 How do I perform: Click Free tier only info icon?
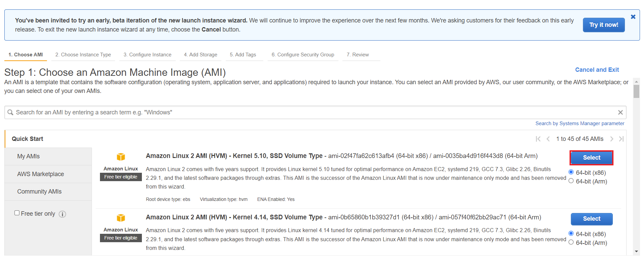pyautogui.click(x=62, y=214)
